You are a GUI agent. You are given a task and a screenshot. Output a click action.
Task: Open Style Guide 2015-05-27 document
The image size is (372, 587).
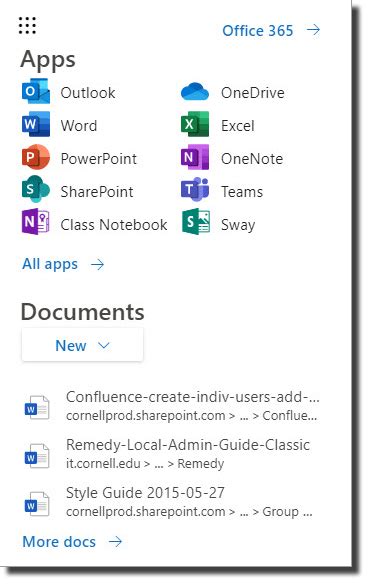coord(145,493)
